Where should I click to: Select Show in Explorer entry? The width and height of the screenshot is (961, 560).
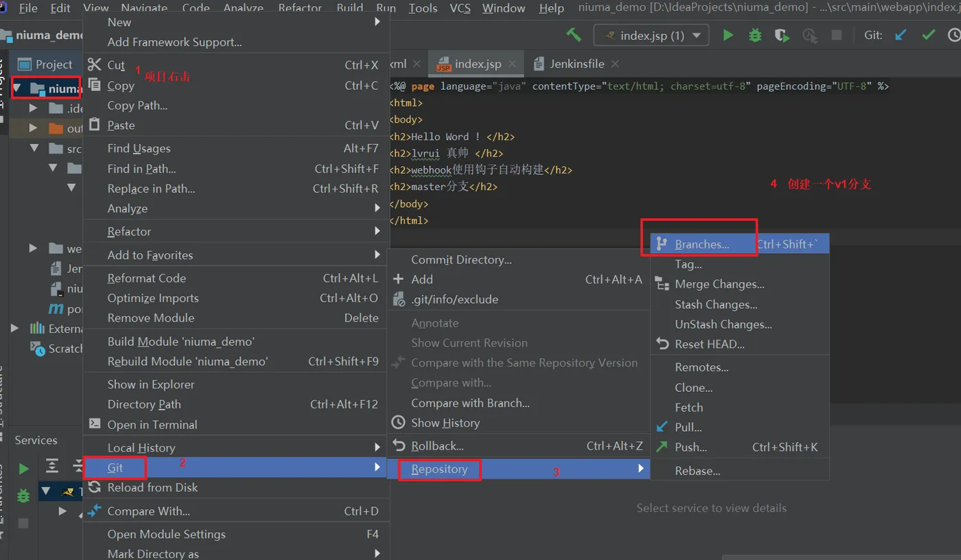point(236,384)
